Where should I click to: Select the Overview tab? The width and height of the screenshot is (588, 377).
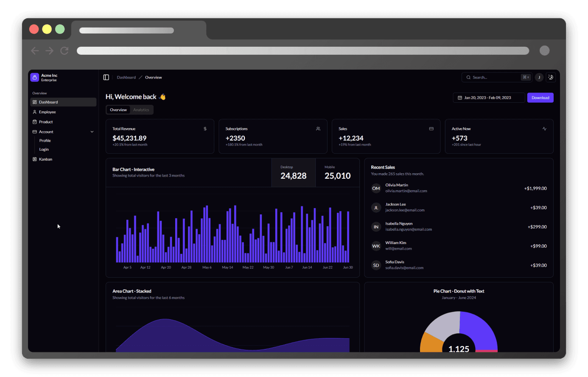click(118, 110)
